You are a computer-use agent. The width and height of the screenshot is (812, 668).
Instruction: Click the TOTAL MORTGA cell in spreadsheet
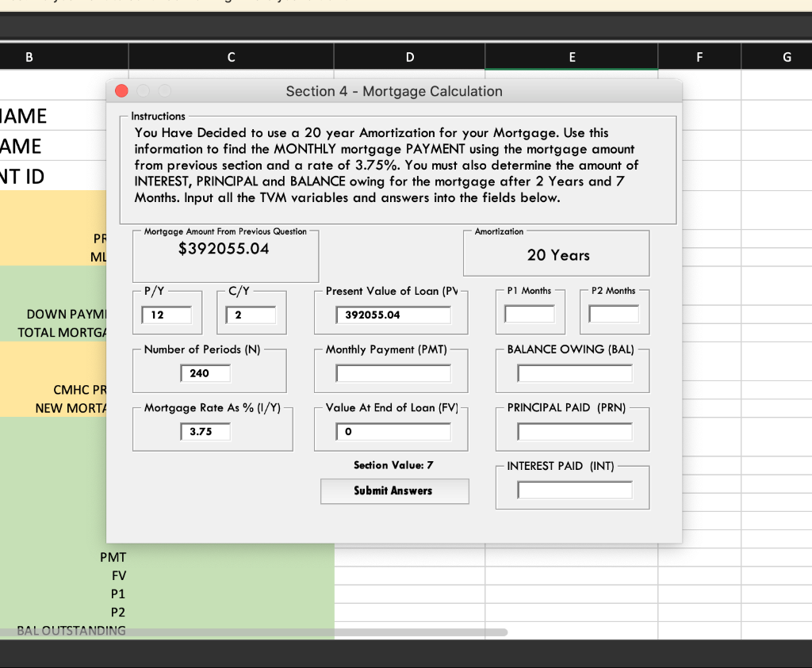pos(53,332)
